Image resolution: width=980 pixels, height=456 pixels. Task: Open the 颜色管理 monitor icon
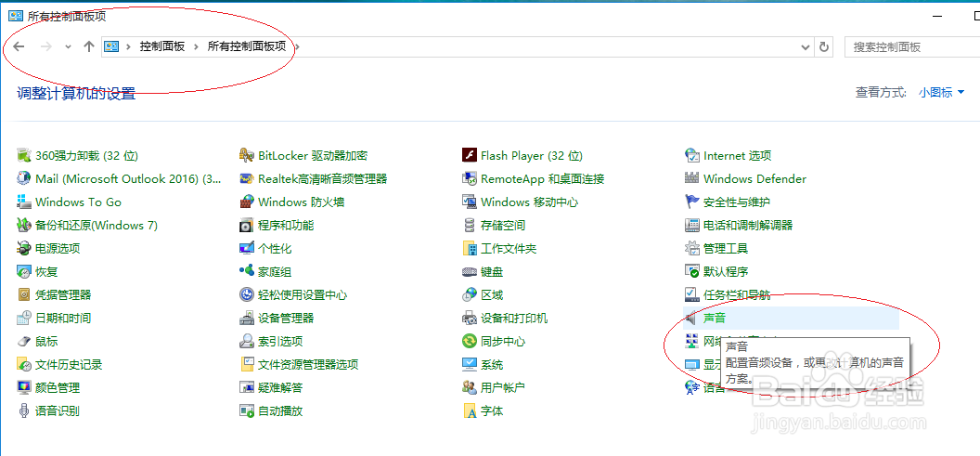[24, 388]
